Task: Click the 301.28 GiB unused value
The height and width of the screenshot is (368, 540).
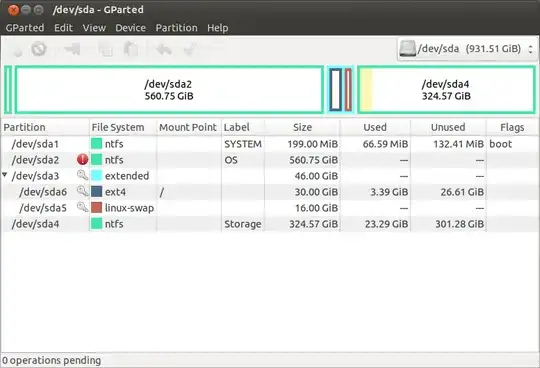Action: pyautogui.click(x=459, y=224)
